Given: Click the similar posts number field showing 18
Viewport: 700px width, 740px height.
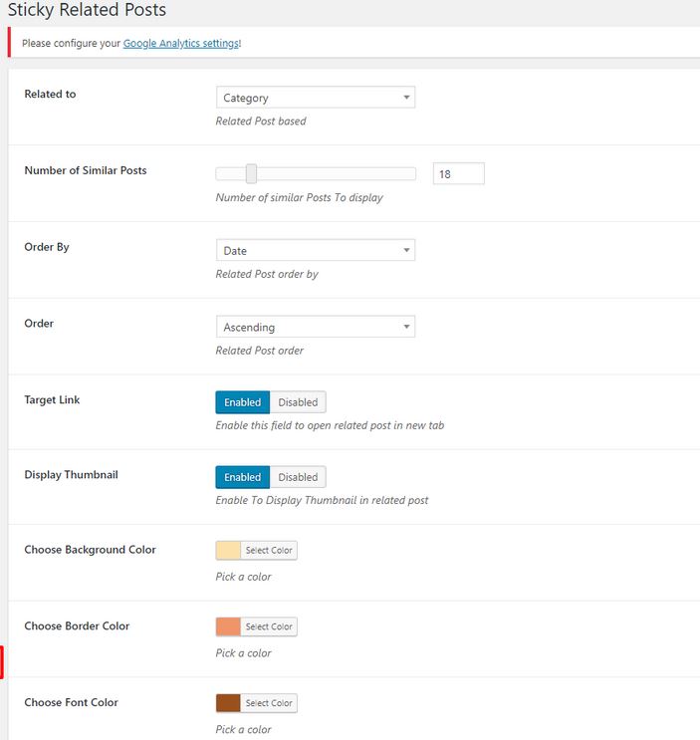Looking at the screenshot, I should 458,173.
